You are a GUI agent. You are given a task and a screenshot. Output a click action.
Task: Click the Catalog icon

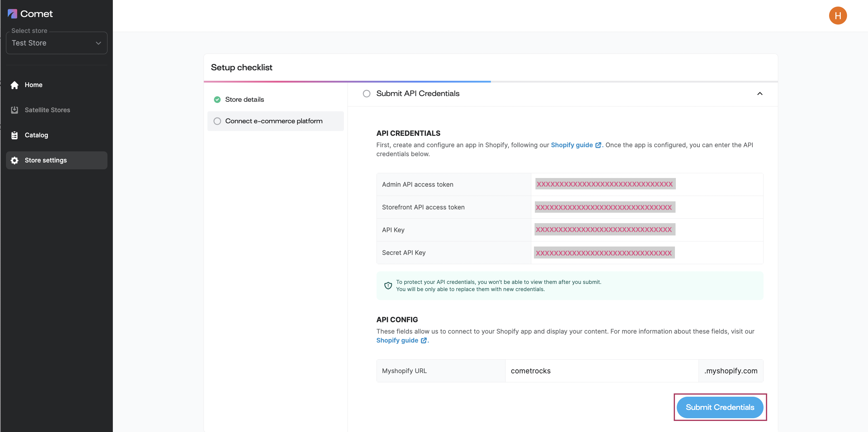[x=14, y=135]
